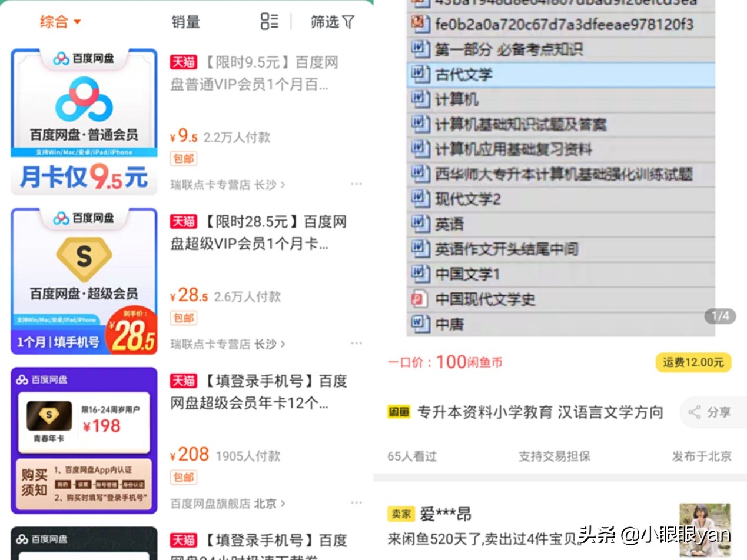This screenshot has width=747, height=560.
Task: Click the 天猫 badge on the 9.5元 listing
Action: [183, 62]
